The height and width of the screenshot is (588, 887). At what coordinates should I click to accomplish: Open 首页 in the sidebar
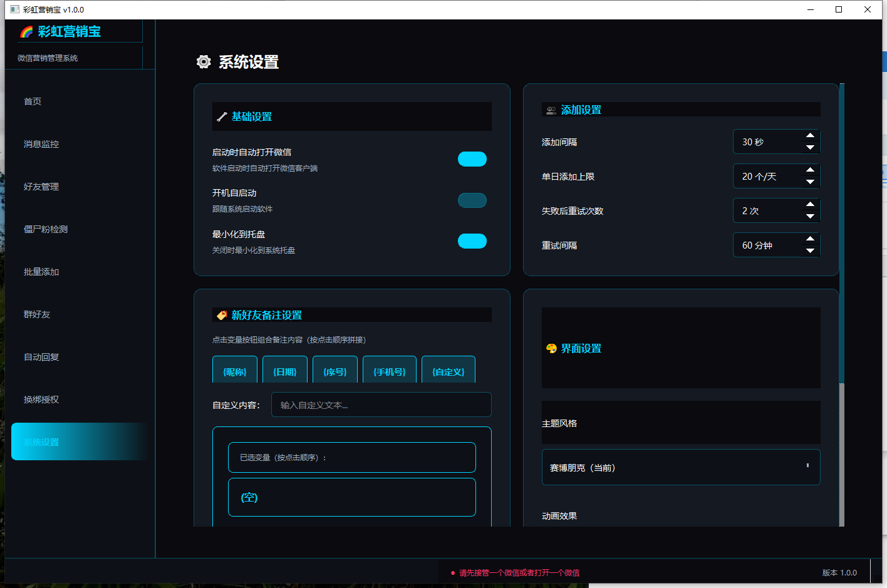80,101
